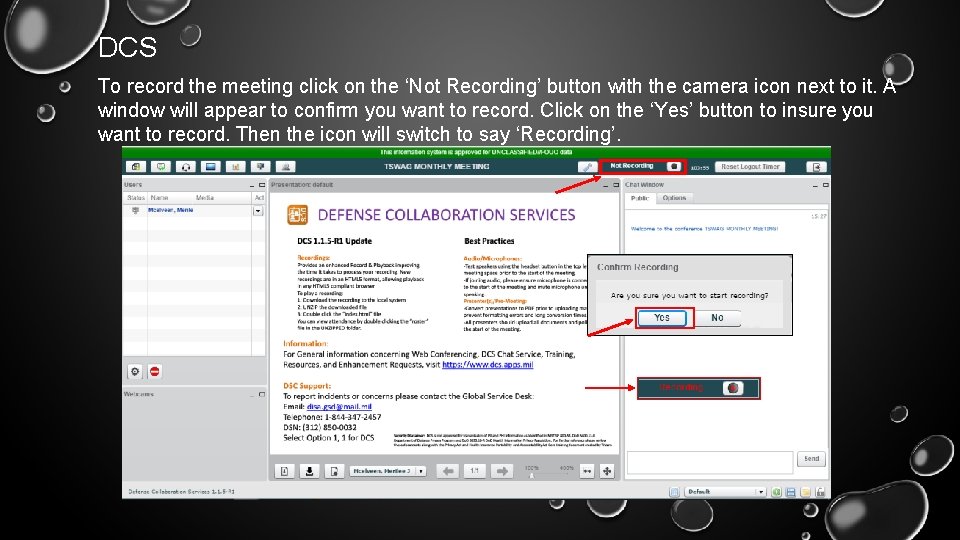Click the Name column header in the Users panel

tap(159, 198)
